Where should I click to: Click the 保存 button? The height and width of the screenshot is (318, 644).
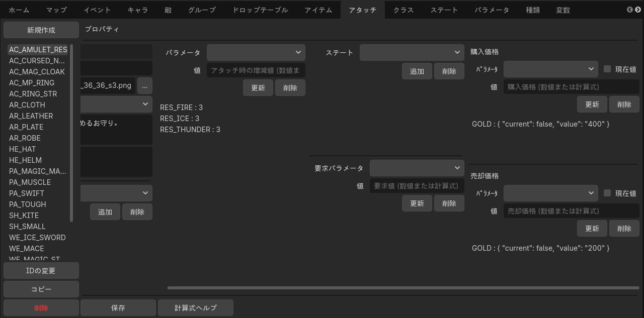point(118,308)
